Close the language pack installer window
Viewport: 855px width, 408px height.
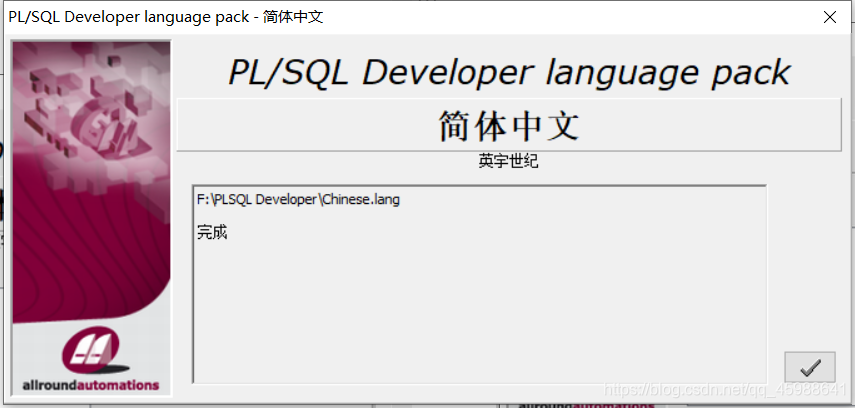point(830,17)
